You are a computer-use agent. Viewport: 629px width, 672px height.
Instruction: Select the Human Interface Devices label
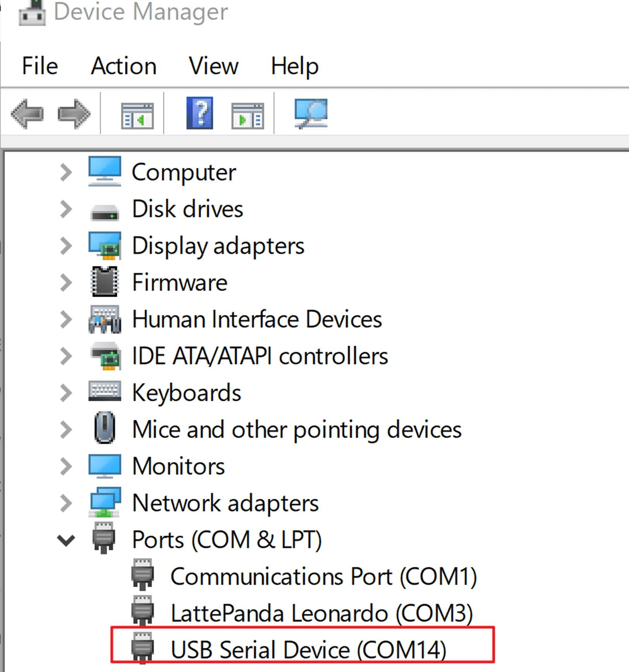(x=257, y=320)
